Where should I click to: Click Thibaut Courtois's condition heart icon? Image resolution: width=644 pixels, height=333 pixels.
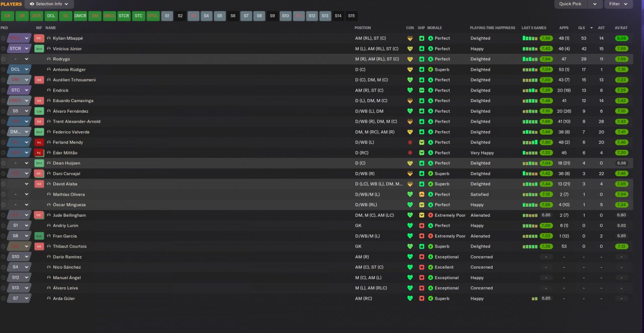[x=410, y=246]
